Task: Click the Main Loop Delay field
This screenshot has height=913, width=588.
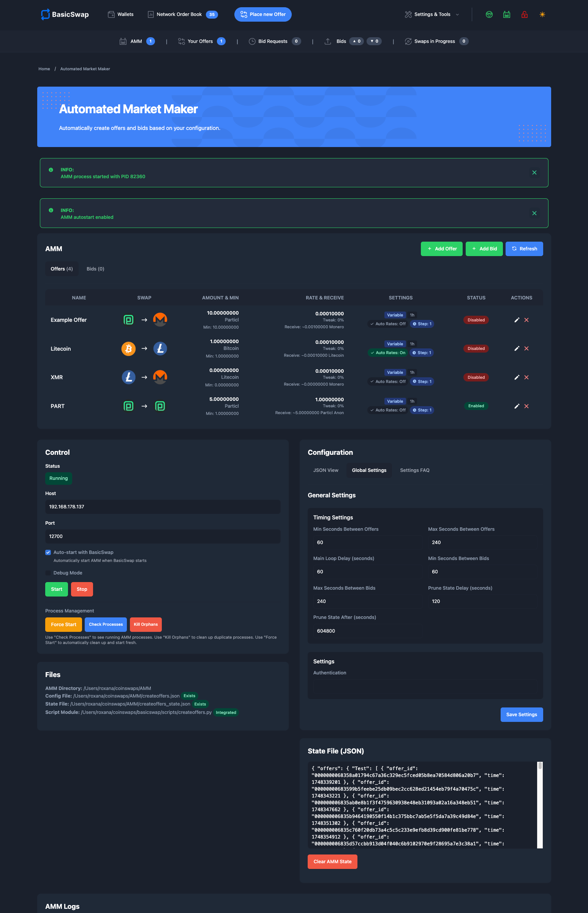Action: [x=368, y=572]
